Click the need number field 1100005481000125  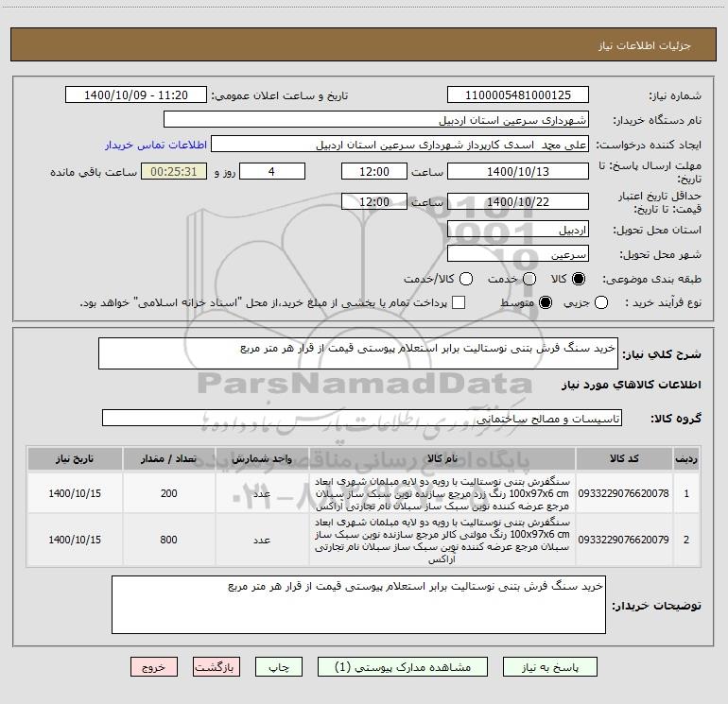click(x=518, y=95)
